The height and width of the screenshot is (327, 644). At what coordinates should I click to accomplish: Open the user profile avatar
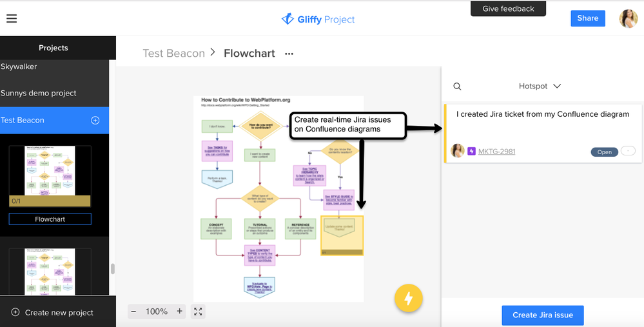[629, 19]
